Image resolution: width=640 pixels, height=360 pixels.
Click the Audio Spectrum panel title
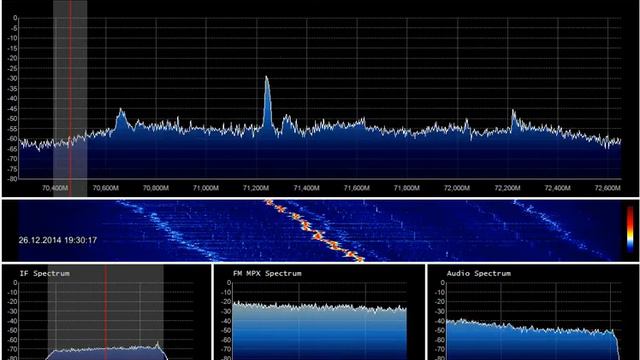(478, 273)
